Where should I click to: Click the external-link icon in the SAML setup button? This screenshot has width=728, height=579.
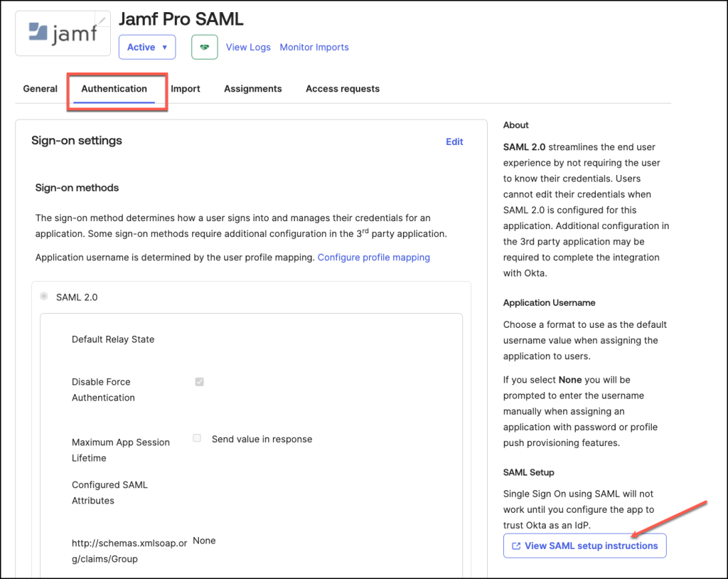[x=516, y=546]
